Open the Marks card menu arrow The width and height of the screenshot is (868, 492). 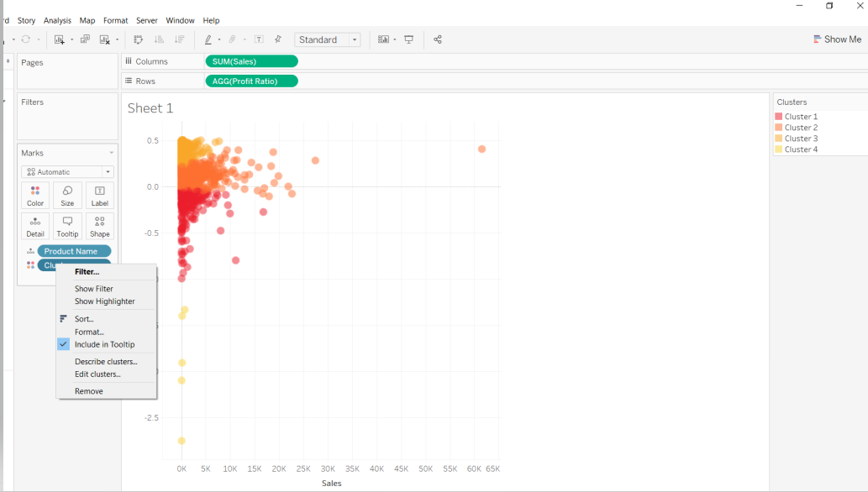click(111, 153)
